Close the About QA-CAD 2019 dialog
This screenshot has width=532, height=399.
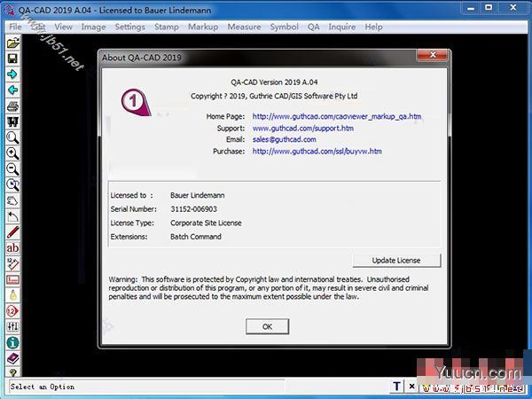coord(433,55)
